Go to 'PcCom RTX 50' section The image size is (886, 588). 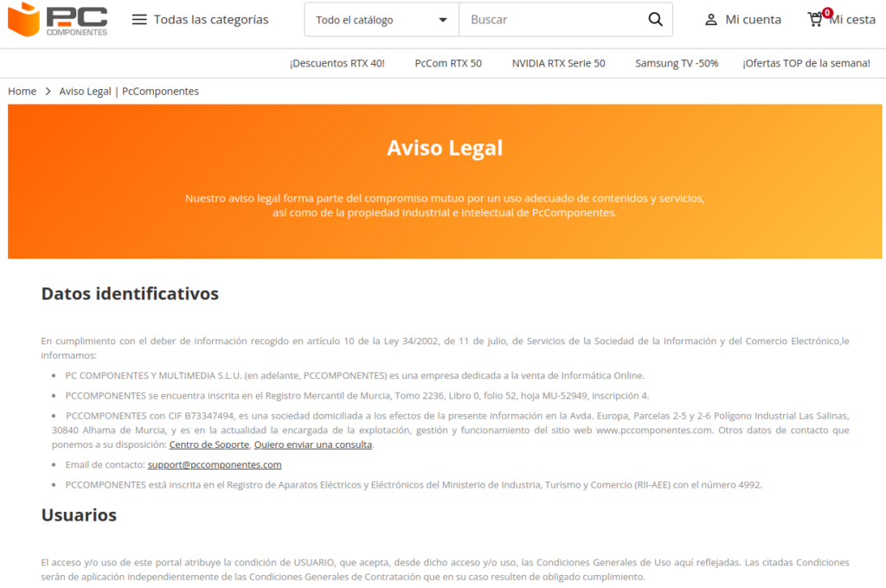click(x=448, y=63)
